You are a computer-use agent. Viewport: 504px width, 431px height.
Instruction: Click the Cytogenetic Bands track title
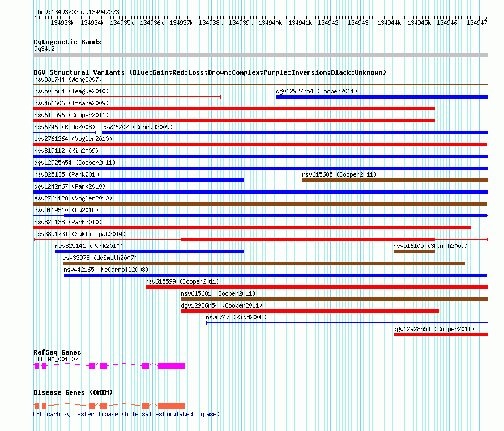coord(67,42)
